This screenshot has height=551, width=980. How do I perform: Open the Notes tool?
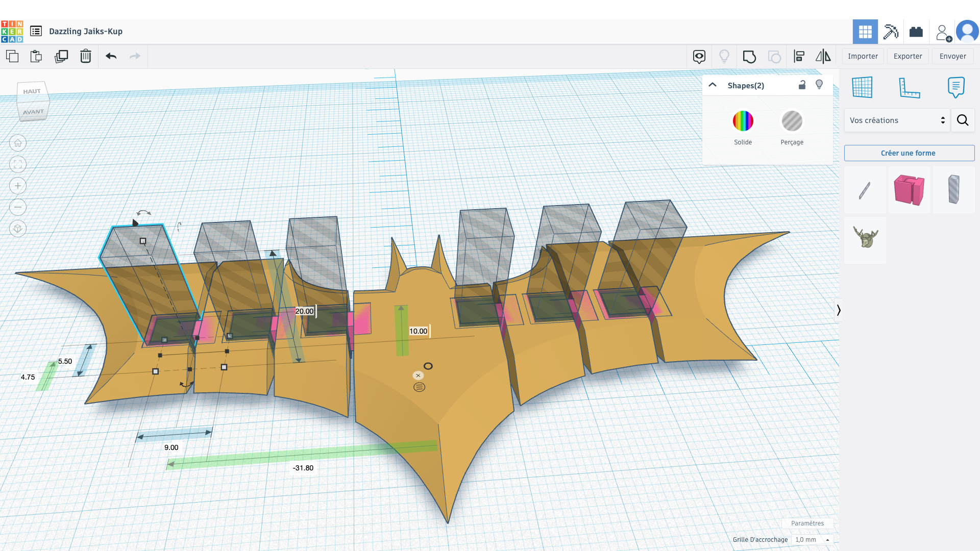point(955,88)
